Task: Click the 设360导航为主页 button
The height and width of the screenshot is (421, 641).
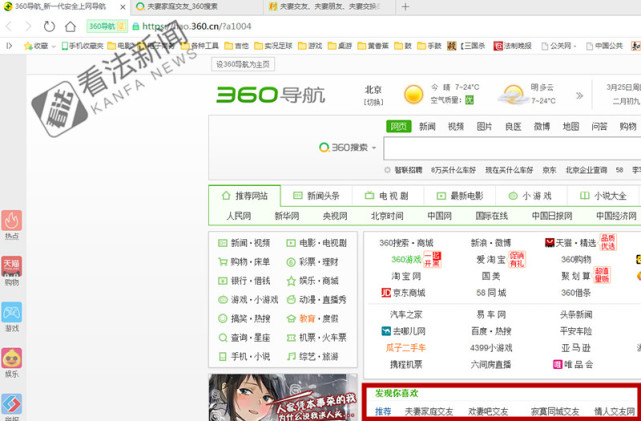Action: [x=243, y=65]
